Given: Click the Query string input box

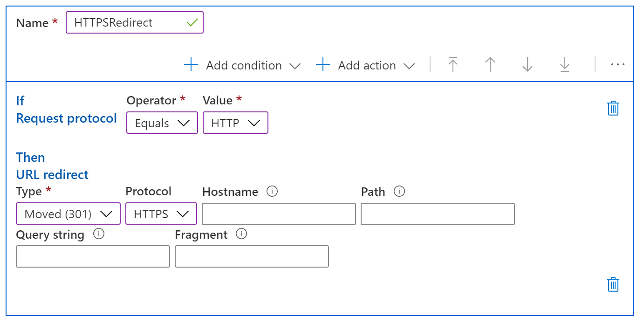Looking at the screenshot, I should (93, 256).
